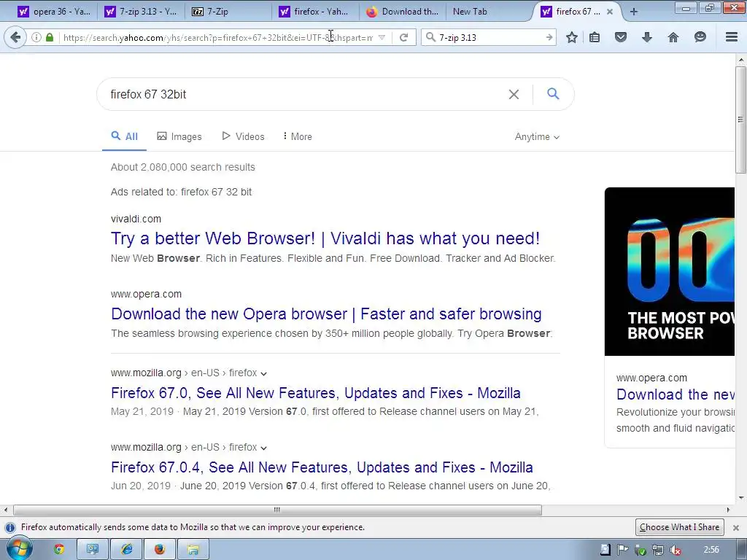Switch to the New Tab tab
The image size is (747, 560).
(489, 12)
